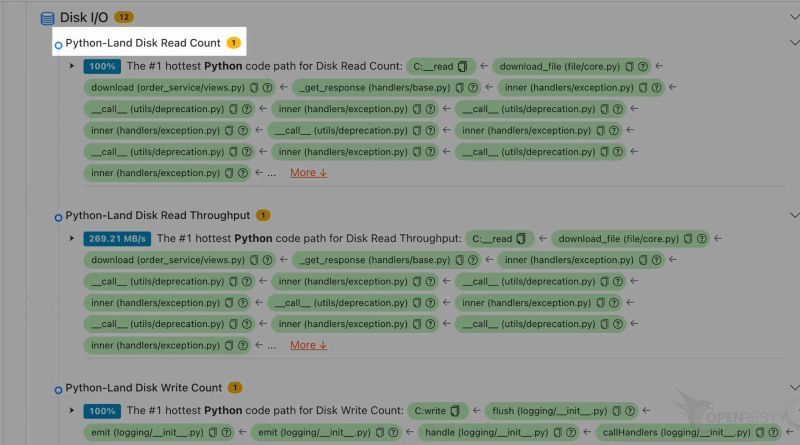Expand triangle for Disk Read Count code path

tap(71, 66)
